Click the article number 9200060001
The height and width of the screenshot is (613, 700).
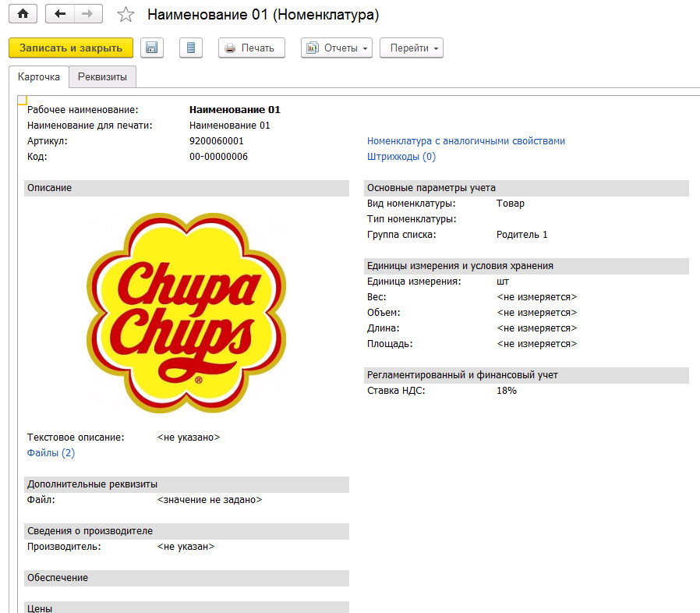[216, 141]
